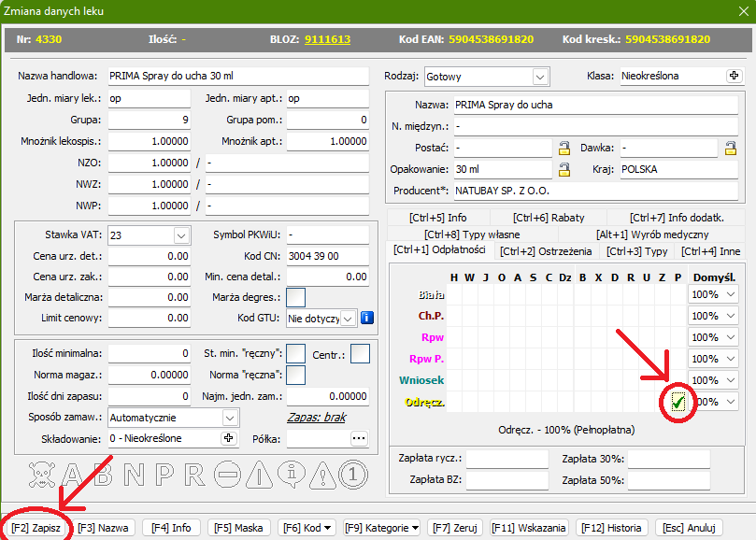Switch to the [Ctrl+2] Ostrzeżenia tab
Viewport: 756px width, 540px height.
tap(545, 251)
